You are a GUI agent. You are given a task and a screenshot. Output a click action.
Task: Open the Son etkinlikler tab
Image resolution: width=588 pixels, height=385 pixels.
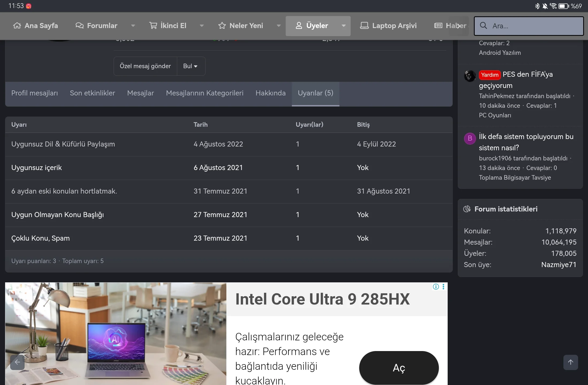coord(92,93)
